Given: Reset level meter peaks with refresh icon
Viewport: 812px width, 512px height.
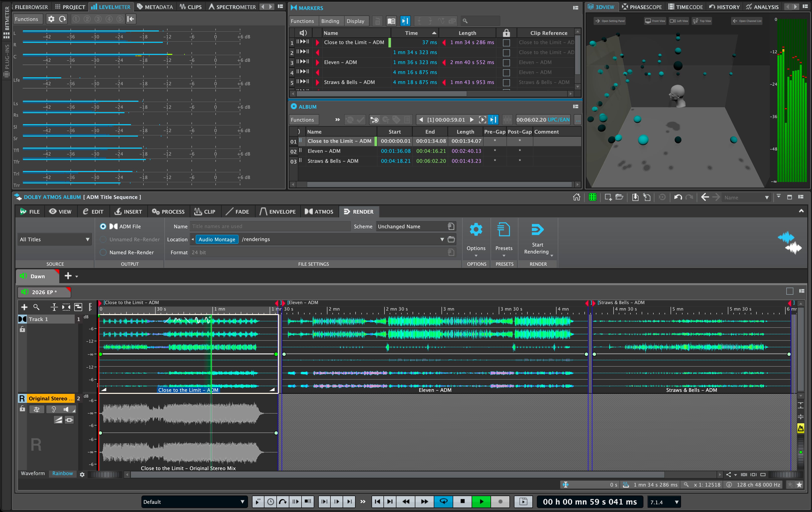Looking at the screenshot, I should tap(63, 19).
